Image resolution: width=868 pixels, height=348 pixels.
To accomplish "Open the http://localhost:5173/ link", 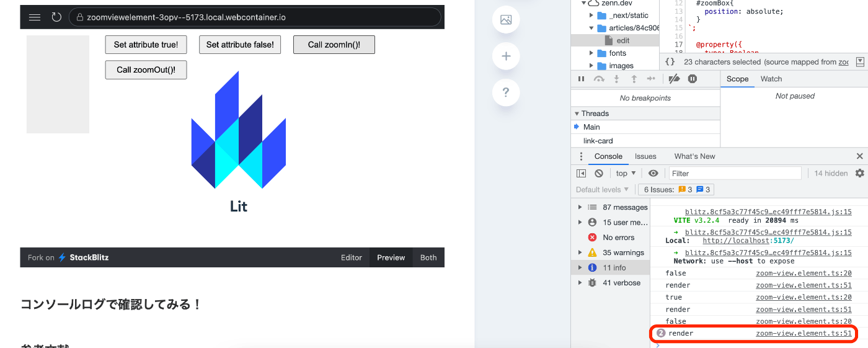I will (x=748, y=241).
